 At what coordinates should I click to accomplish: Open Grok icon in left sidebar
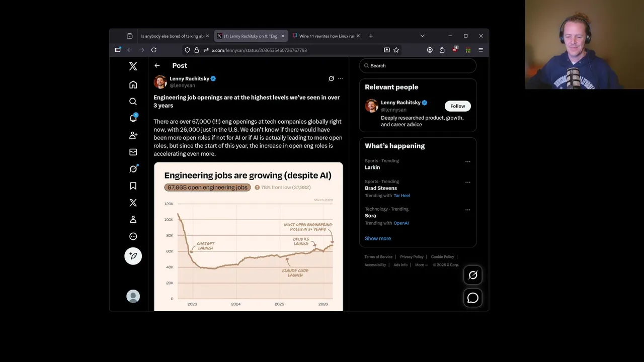pos(133,169)
